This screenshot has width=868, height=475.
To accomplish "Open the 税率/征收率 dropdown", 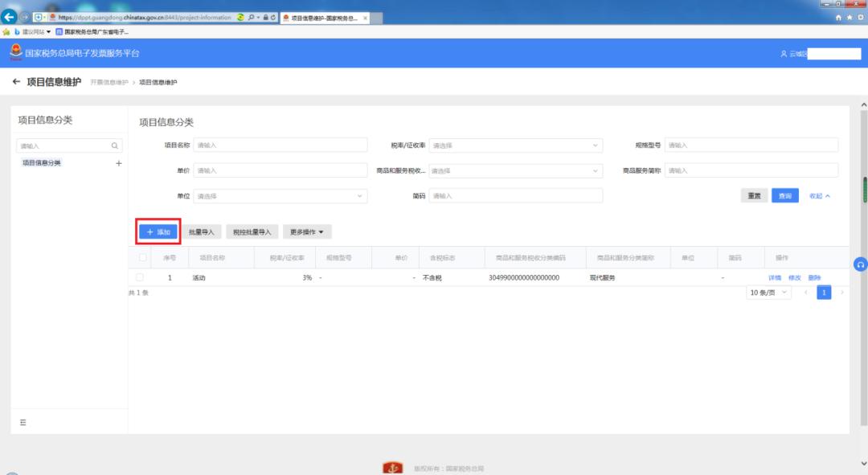I will coord(515,145).
